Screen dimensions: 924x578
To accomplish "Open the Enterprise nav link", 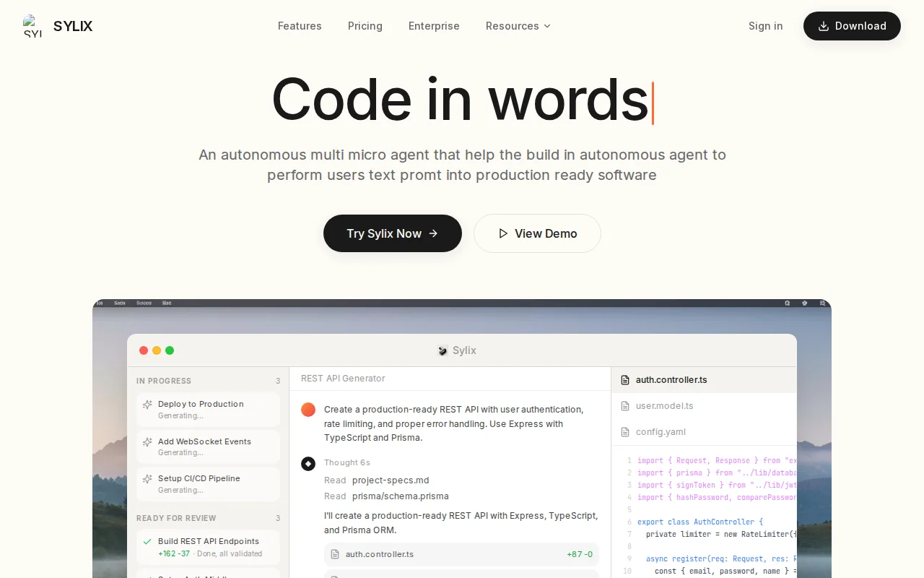I will (x=434, y=26).
